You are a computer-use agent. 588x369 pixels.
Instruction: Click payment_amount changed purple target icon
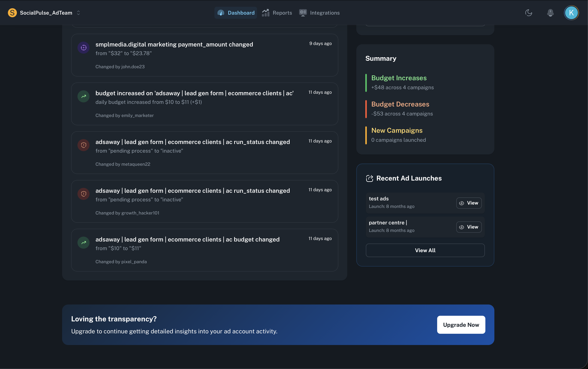(x=83, y=48)
